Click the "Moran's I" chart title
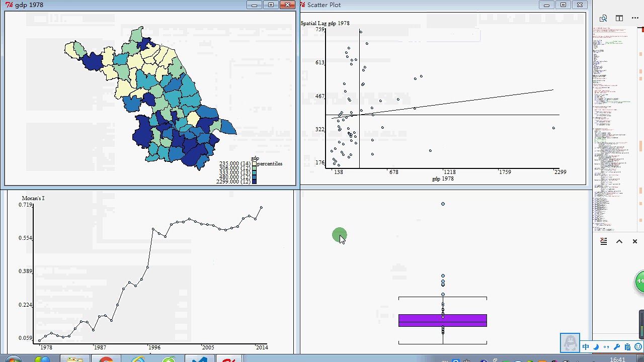The height and width of the screenshot is (362, 644). [33, 199]
